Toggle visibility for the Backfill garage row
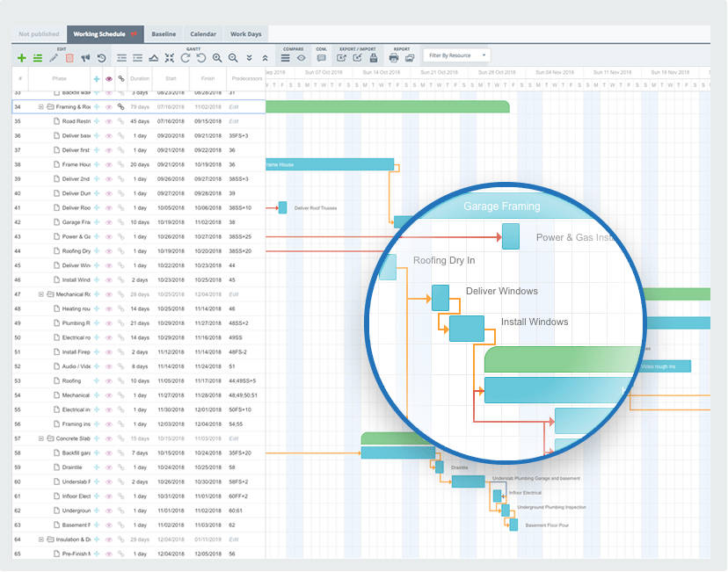Image resolution: width=728 pixels, height=572 pixels. [x=108, y=453]
